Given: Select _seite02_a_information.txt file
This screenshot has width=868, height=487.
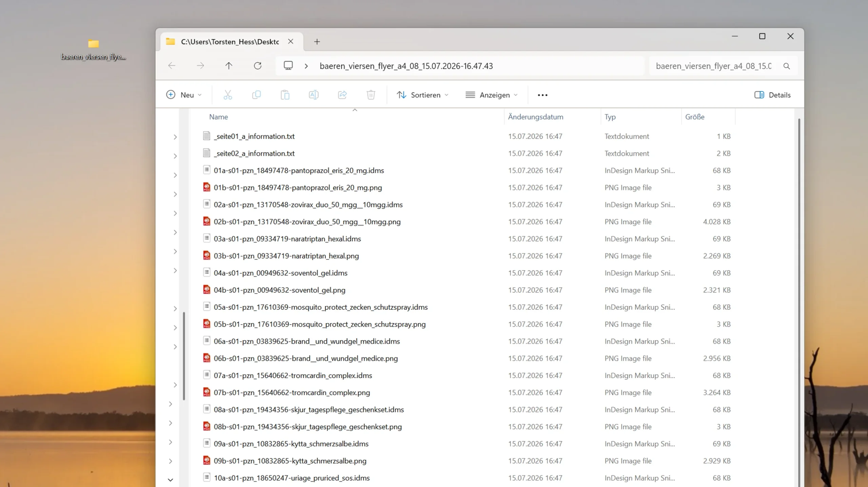Looking at the screenshot, I should 254,153.
